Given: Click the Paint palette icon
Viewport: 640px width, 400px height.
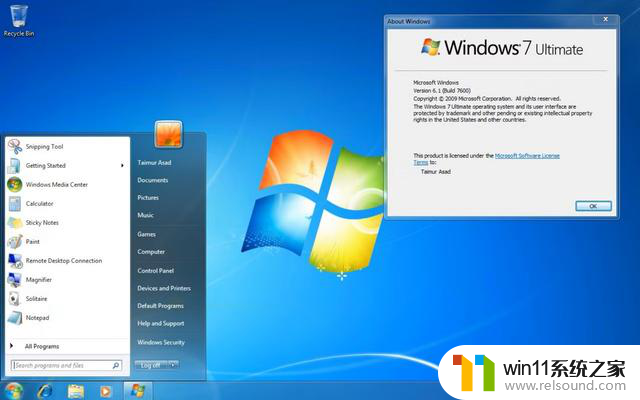Looking at the screenshot, I should coord(15,242).
